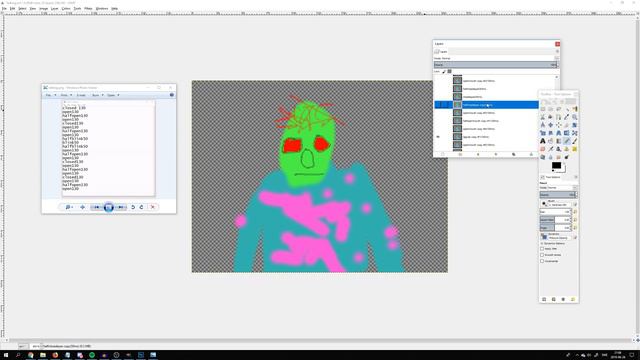640x360 pixels.
Task: Click the black foreground color swatch
Action: [x=556, y=165]
